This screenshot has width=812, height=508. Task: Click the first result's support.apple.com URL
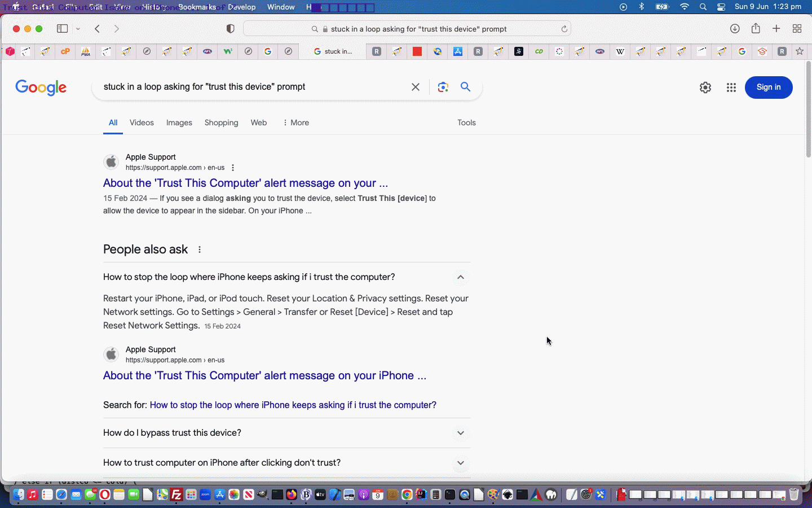(x=175, y=168)
